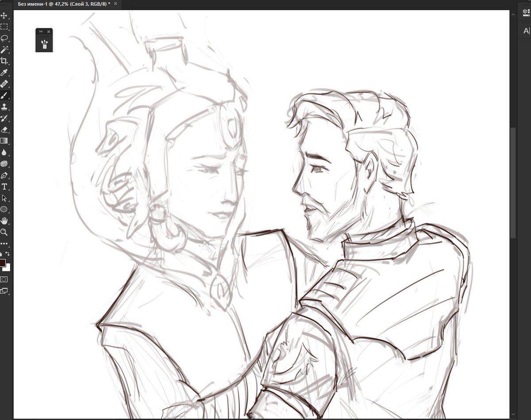This screenshot has height=420, width=531.
Task: Select the Gradient tool
Action: click(4, 141)
